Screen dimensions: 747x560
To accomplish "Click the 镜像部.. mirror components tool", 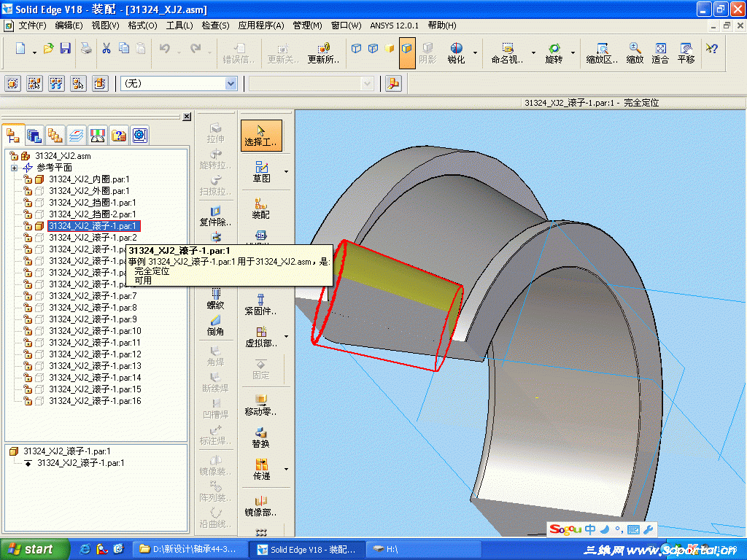I will click(x=260, y=506).
